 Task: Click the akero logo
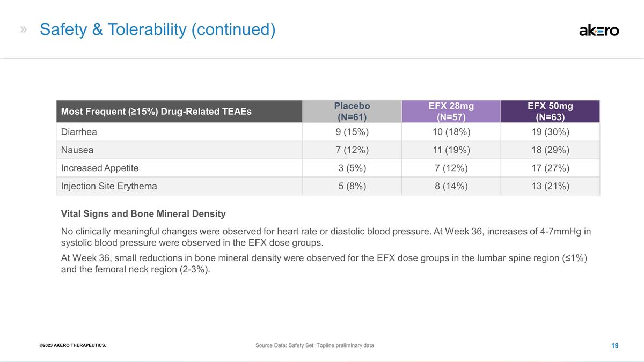[x=599, y=31]
